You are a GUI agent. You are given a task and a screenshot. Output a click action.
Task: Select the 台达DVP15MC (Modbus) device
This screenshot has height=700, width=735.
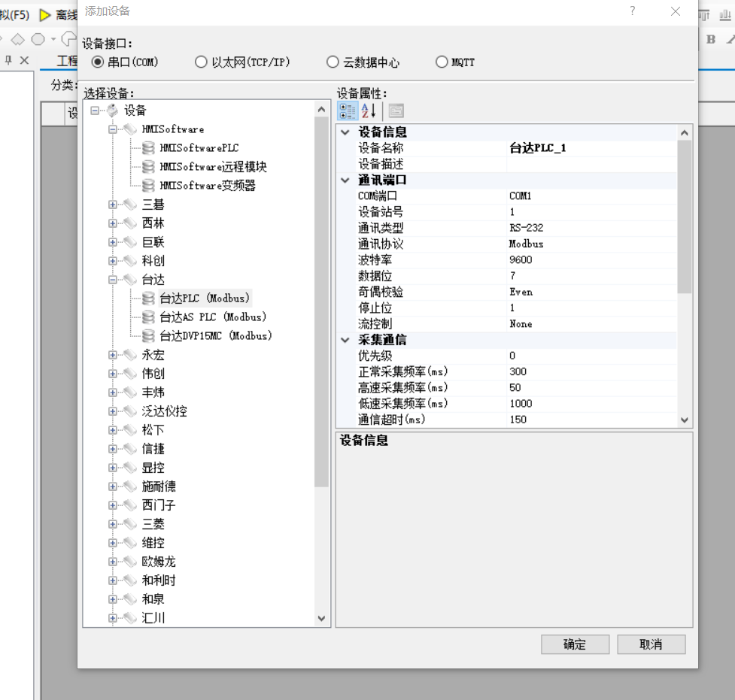tap(216, 336)
